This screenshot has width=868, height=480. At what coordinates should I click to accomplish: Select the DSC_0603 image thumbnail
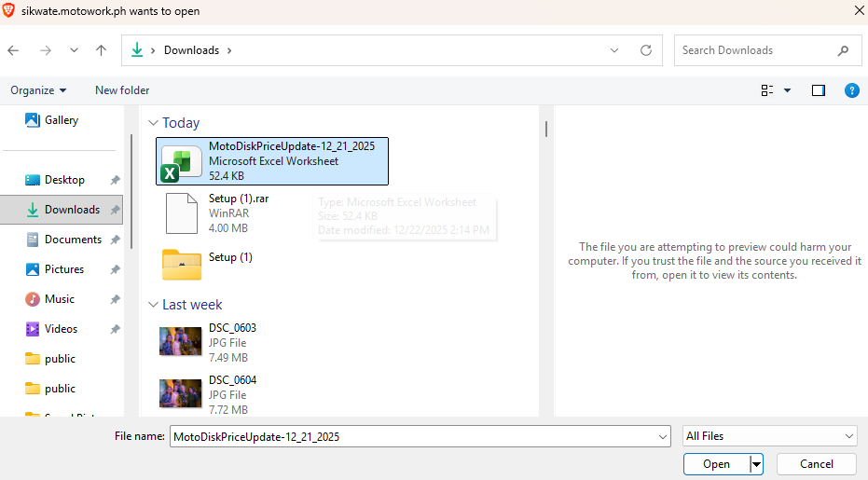(x=180, y=342)
